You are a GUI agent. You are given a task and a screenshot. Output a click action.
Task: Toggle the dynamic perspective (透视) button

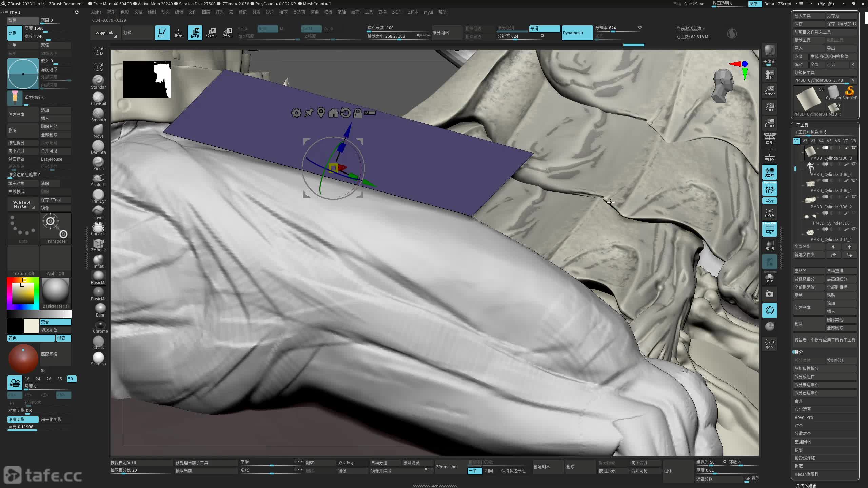click(770, 139)
